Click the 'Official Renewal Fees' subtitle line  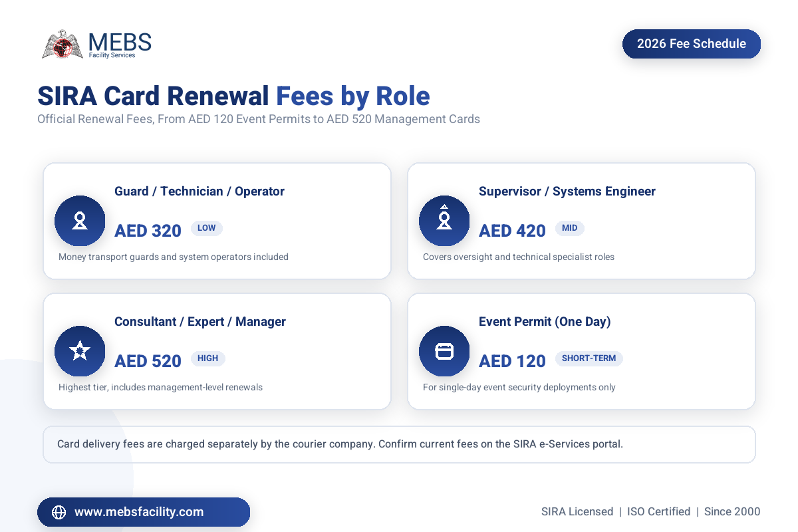click(x=259, y=120)
